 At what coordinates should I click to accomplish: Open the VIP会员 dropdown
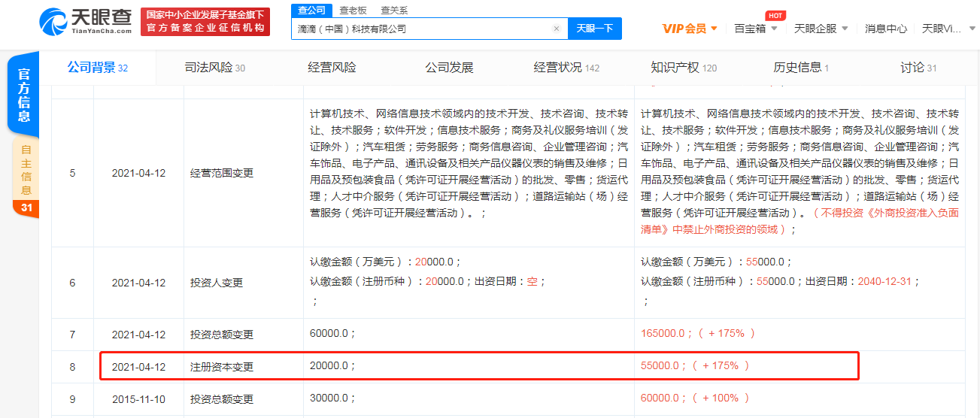point(689,29)
